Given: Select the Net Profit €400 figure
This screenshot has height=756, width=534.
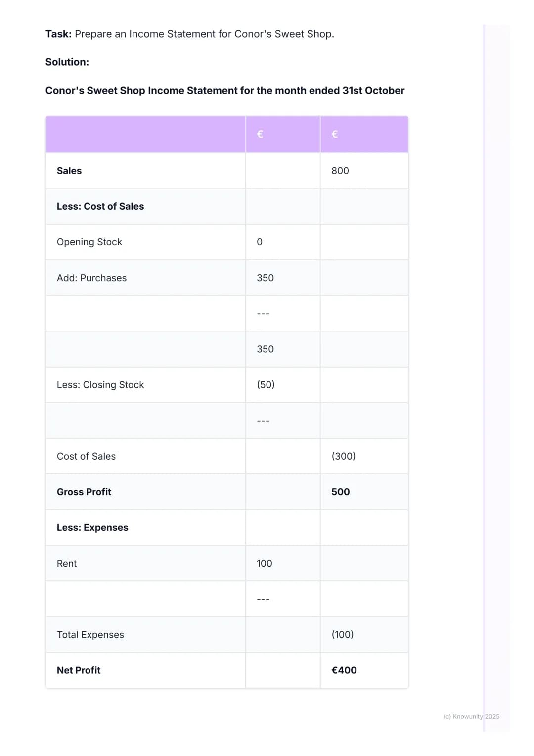Looking at the screenshot, I should (344, 670).
